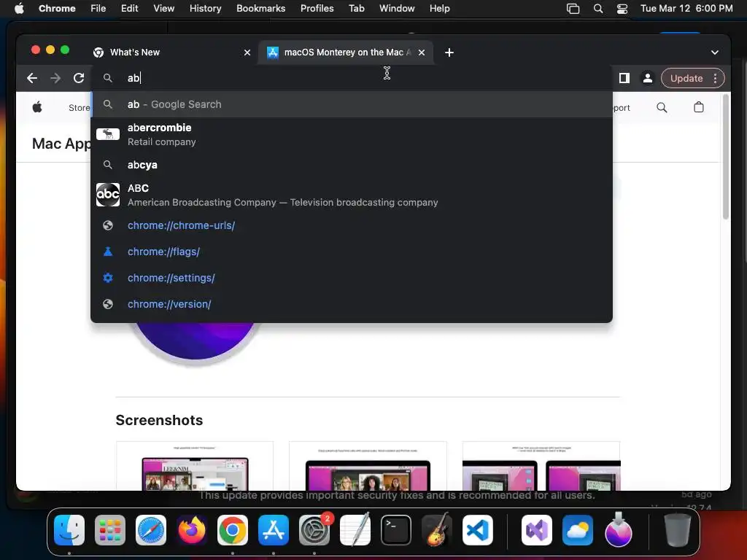Open Visual Studio Code from the Dock

click(x=478, y=530)
